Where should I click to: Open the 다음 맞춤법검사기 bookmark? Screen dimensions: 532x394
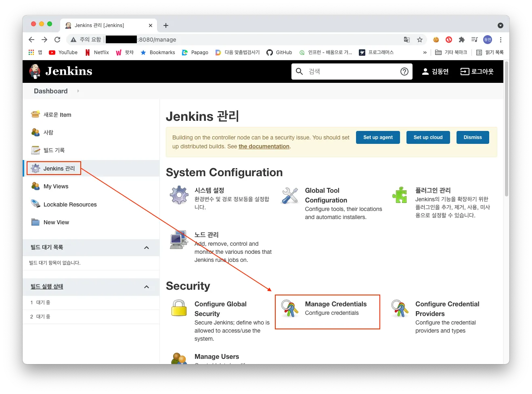pyautogui.click(x=237, y=53)
